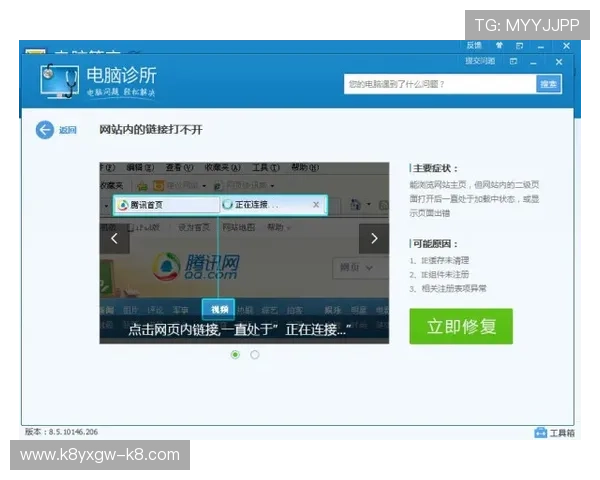Minimize the background 电脑管家 window
Image resolution: width=600 pixels, height=480 pixels.
click(x=540, y=47)
